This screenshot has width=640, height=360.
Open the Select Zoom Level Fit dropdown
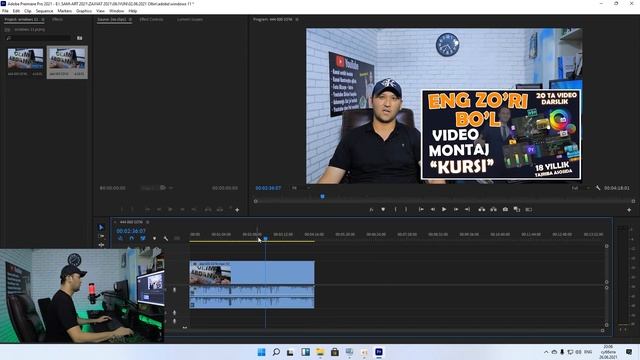pyautogui.click(x=300, y=188)
